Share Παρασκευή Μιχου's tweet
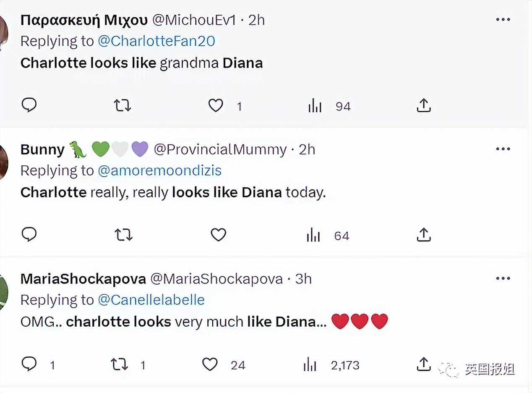Viewport: 532px width, 393px height. coord(424,105)
